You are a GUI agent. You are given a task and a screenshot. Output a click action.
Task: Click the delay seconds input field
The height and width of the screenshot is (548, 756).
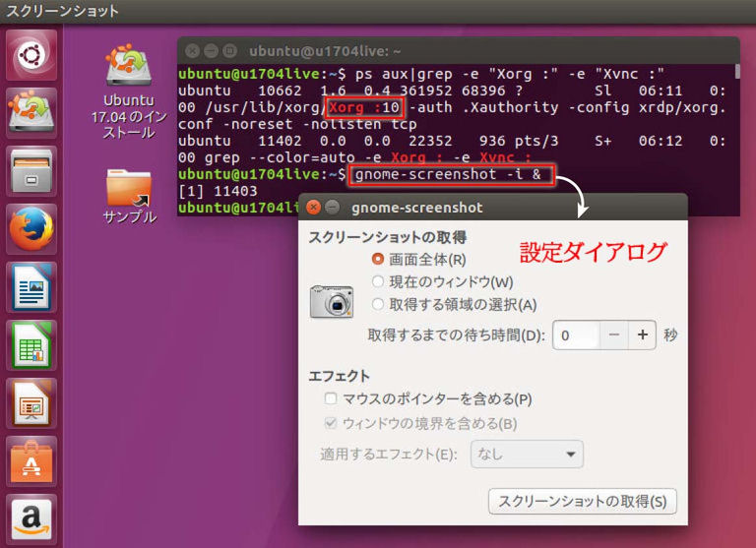576,335
